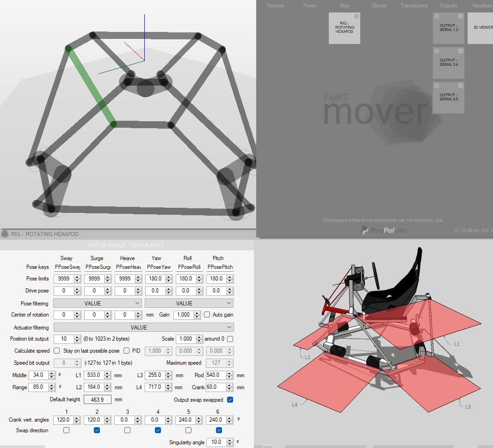Viewport: 493px width, 448px height.
Task: Toggle Swap direction for crank 3
Action: point(127,430)
